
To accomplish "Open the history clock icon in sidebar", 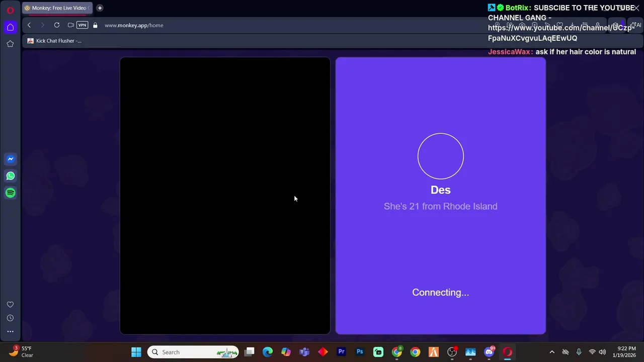I will tap(10, 318).
